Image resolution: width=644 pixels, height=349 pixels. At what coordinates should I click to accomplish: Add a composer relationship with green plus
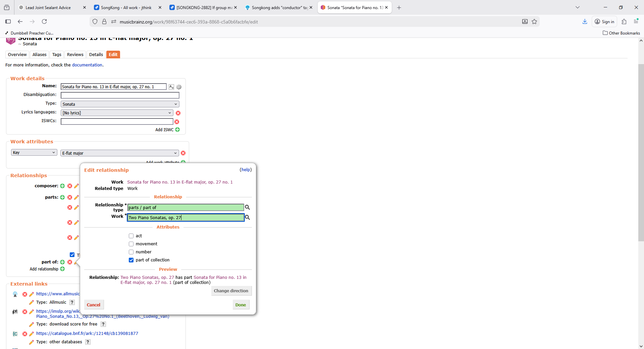click(62, 186)
